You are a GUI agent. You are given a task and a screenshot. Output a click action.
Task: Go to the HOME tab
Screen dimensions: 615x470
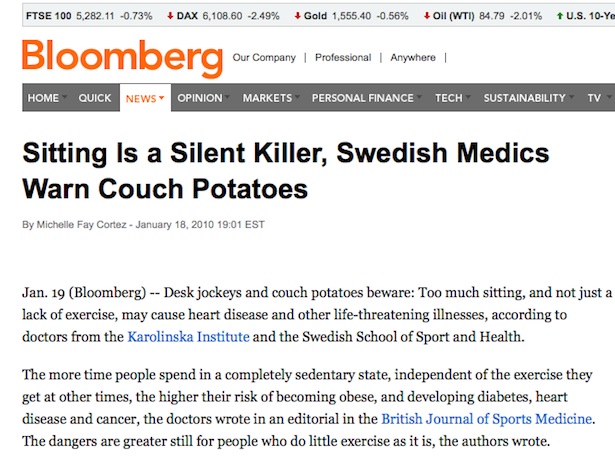tap(43, 98)
